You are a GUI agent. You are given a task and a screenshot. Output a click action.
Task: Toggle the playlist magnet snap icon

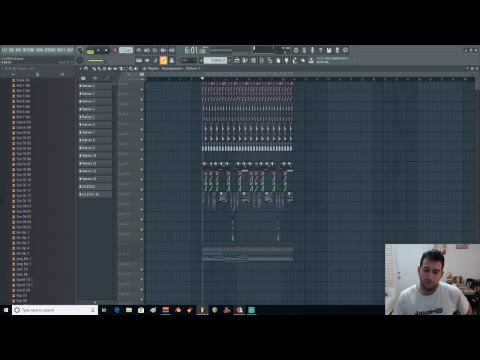86,69
